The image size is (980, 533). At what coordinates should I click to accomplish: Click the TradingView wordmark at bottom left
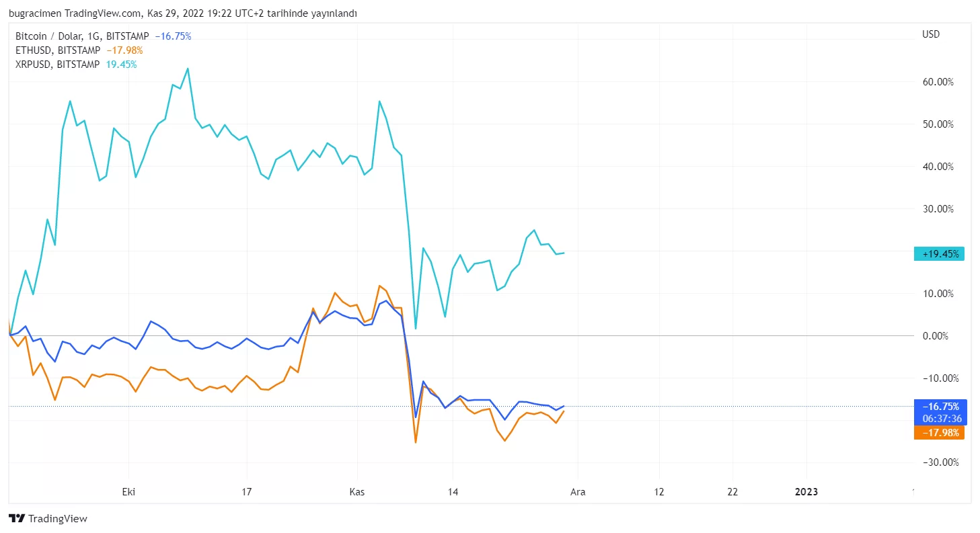click(58, 519)
